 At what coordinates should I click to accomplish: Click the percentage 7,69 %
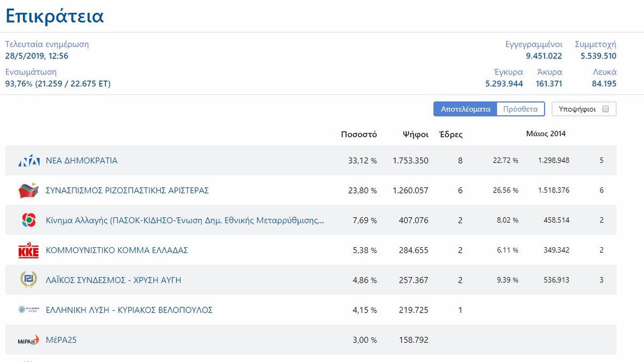pyautogui.click(x=365, y=220)
